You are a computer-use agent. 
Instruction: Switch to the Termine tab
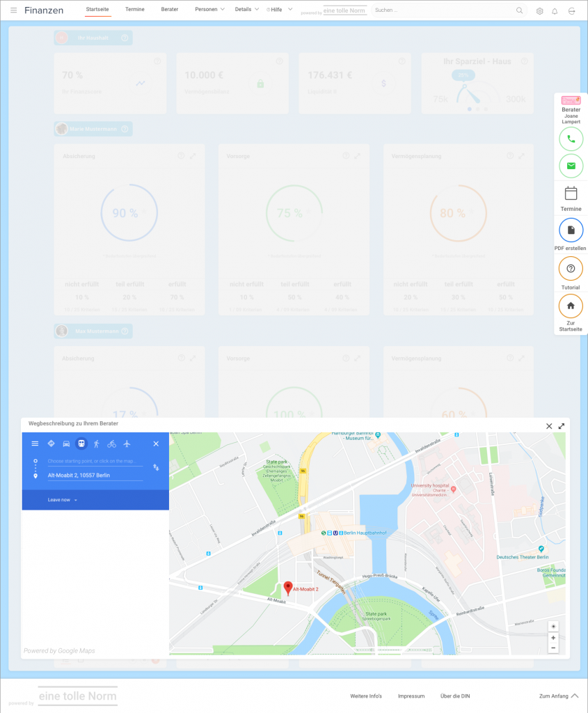click(134, 10)
